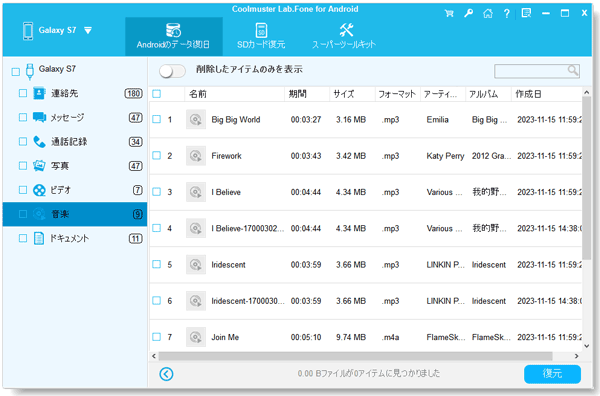
Task: Sort by 期間 column header
Action: coord(307,94)
